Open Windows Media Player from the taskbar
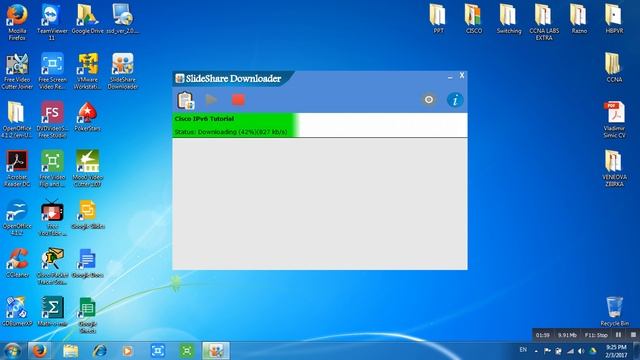Viewport: 640px width, 360px height. pos(128,351)
